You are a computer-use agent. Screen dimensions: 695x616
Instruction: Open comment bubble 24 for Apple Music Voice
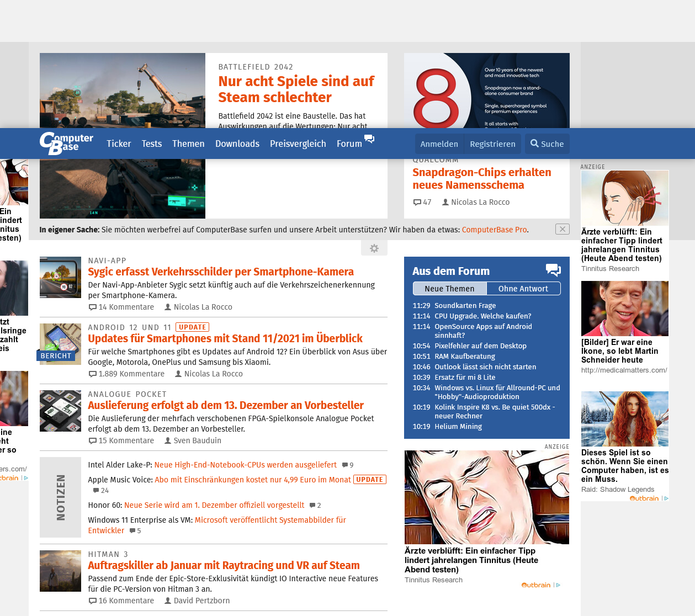click(101, 491)
